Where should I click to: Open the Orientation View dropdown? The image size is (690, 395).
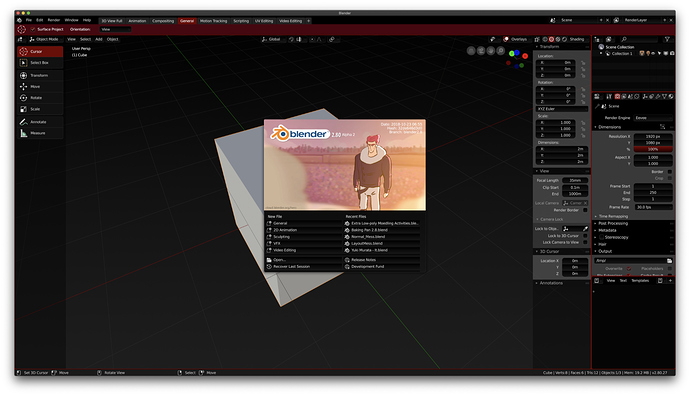pyautogui.click(x=115, y=29)
